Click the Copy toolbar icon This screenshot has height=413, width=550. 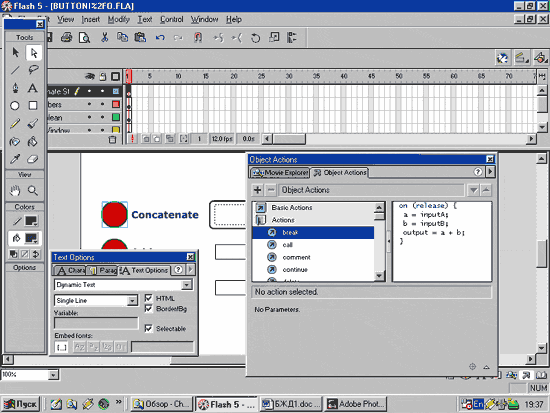point(122,37)
